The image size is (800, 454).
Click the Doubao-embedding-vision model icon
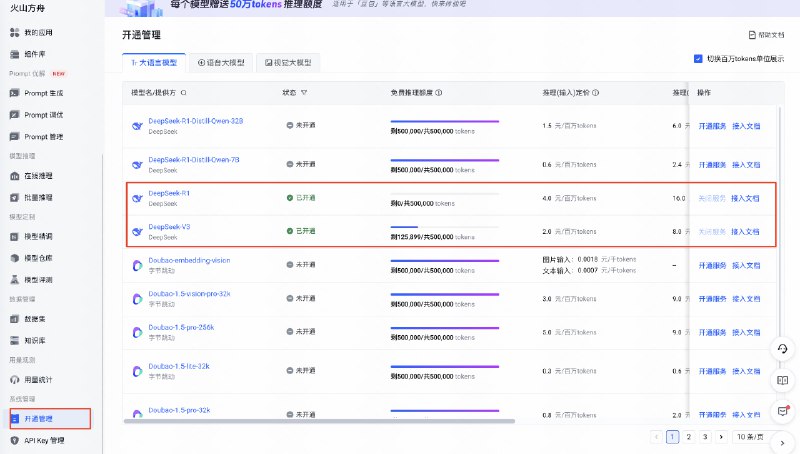137,265
